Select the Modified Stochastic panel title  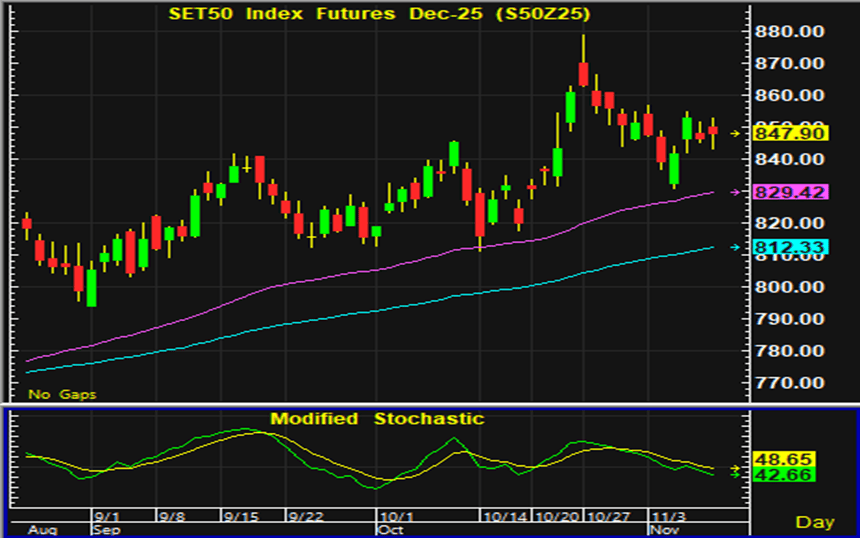(x=377, y=418)
